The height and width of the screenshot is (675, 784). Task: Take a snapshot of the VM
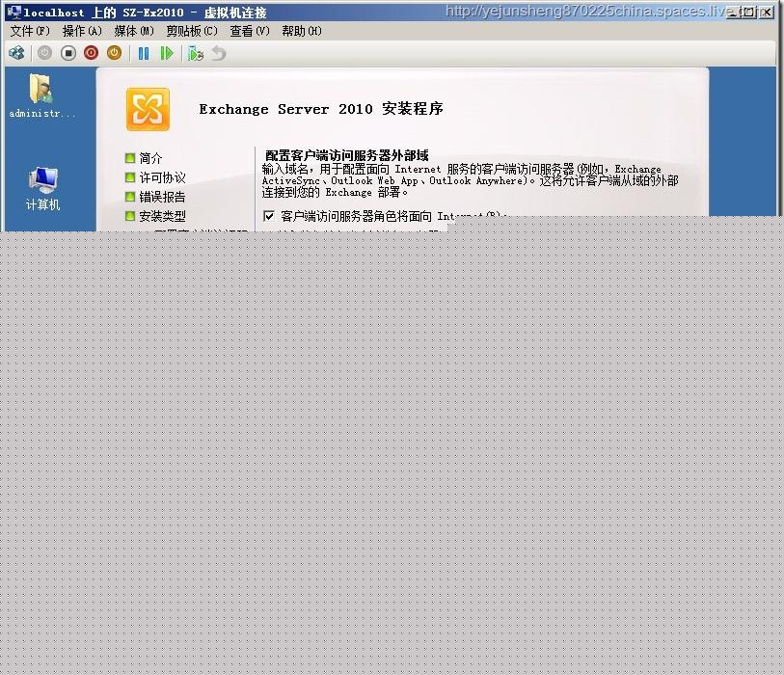coord(196,53)
